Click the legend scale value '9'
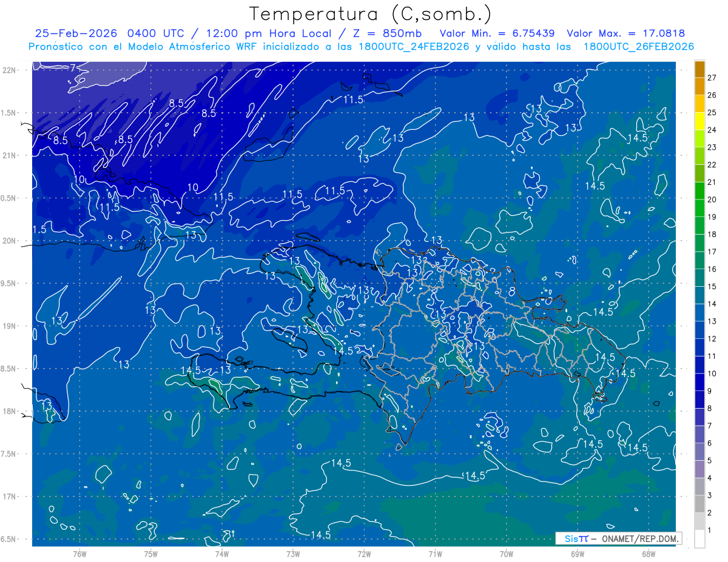 [x=710, y=391]
